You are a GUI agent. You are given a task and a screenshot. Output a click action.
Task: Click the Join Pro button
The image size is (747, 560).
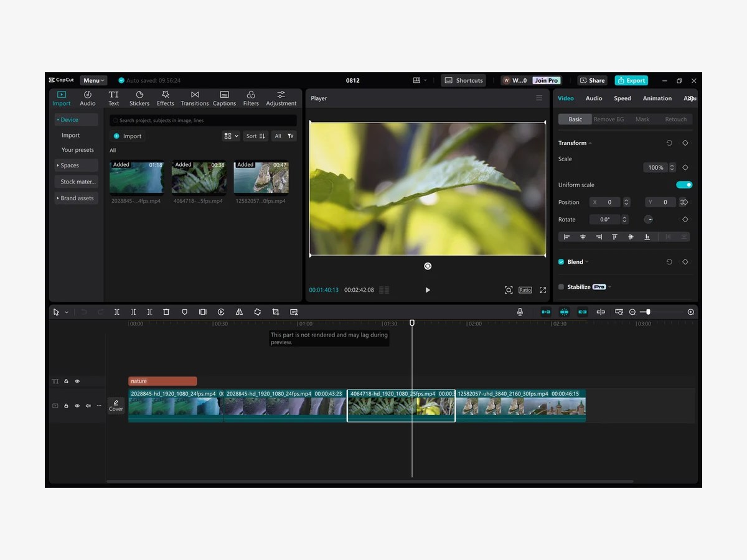click(x=547, y=80)
